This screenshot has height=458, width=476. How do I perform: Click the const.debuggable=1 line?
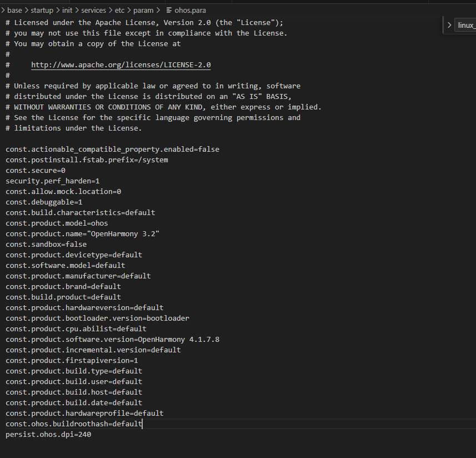44,202
